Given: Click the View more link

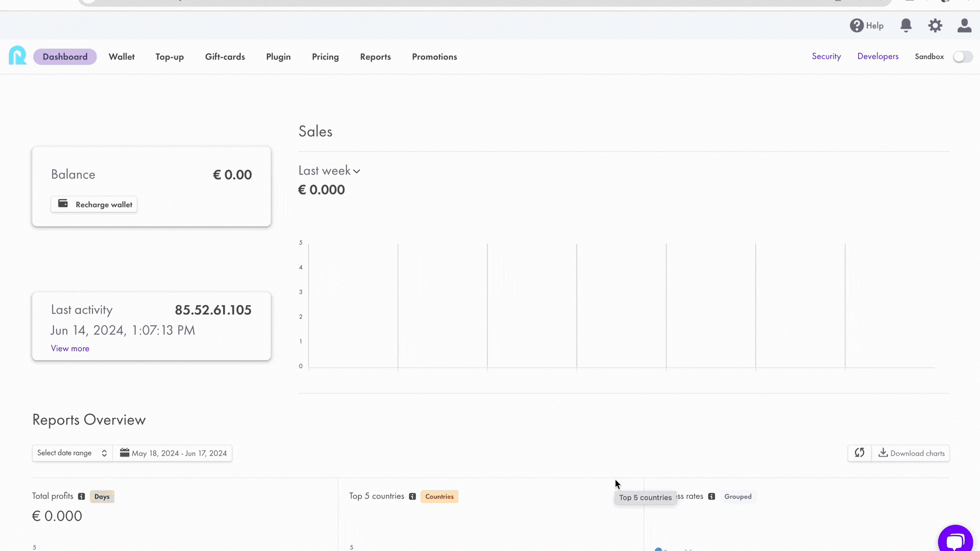Looking at the screenshot, I should [x=70, y=348].
